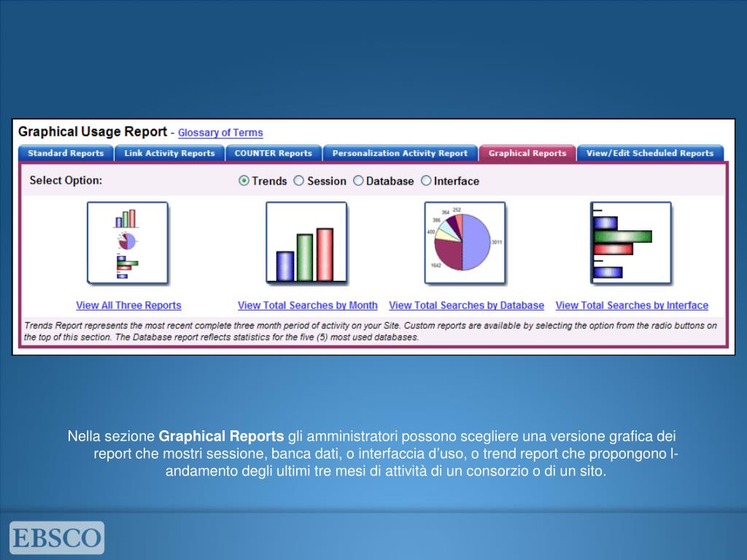
Task: Click the View All Three Reports link
Action: (x=128, y=306)
